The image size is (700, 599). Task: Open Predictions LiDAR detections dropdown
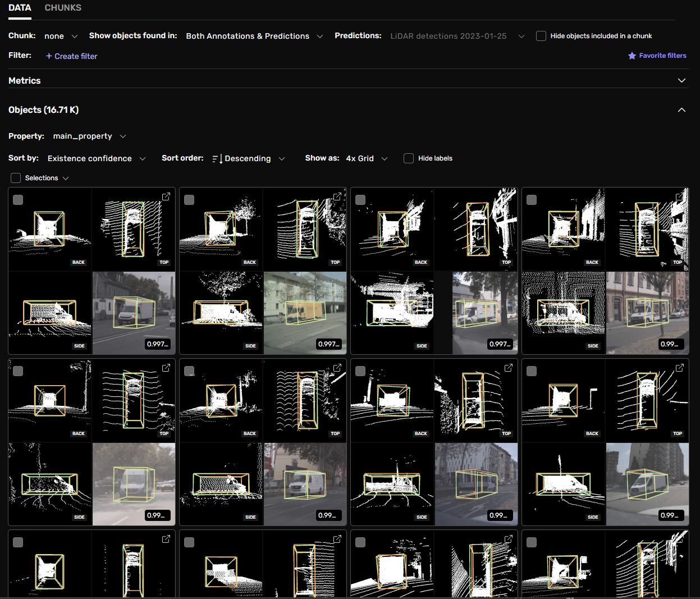(x=457, y=36)
